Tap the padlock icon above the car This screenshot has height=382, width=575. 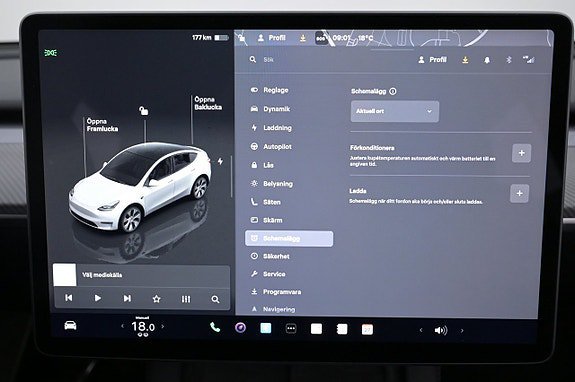(x=144, y=110)
